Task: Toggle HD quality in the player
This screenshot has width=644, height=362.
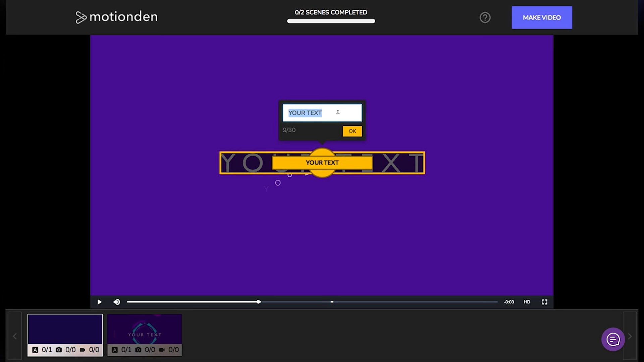Action: coord(527,302)
